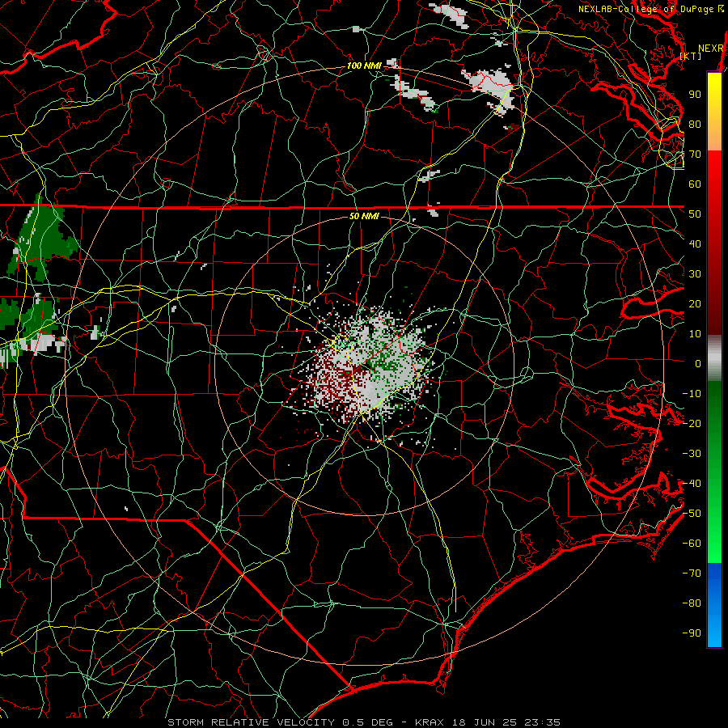
Task: Click the positive 20 value on velocity scale
Action: (x=695, y=304)
